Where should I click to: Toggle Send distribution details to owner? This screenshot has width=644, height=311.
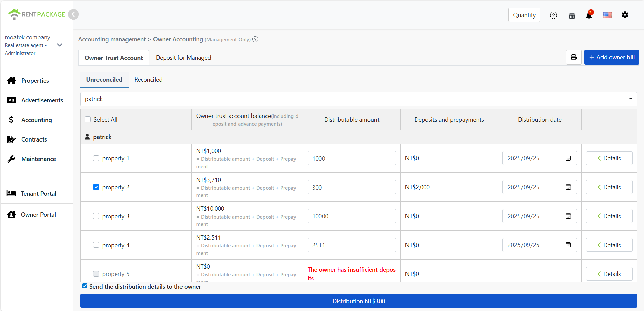(x=85, y=286)
